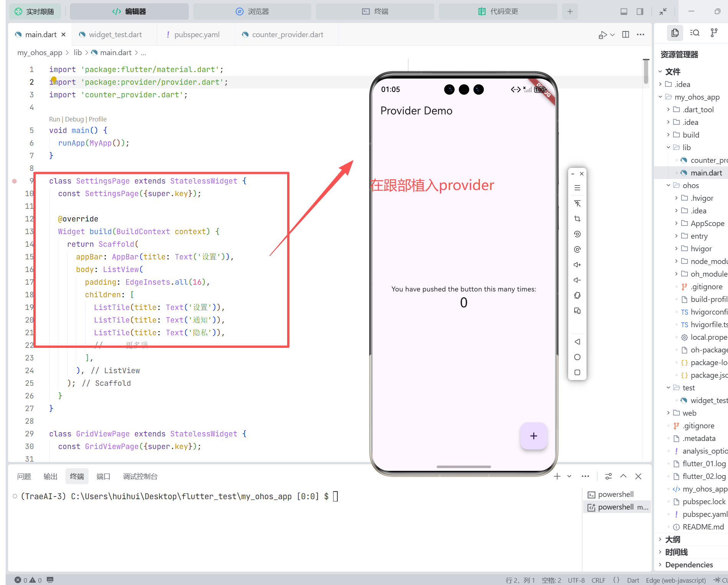728x585 pixels.
Task: Click the Run code lens above main
Action: pos(54,119)
